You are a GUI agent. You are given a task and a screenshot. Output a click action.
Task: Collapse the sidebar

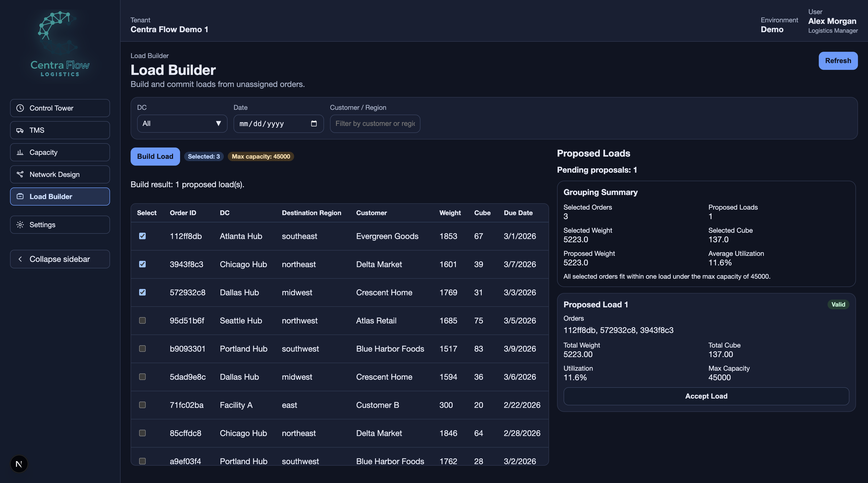coord(60,259)
